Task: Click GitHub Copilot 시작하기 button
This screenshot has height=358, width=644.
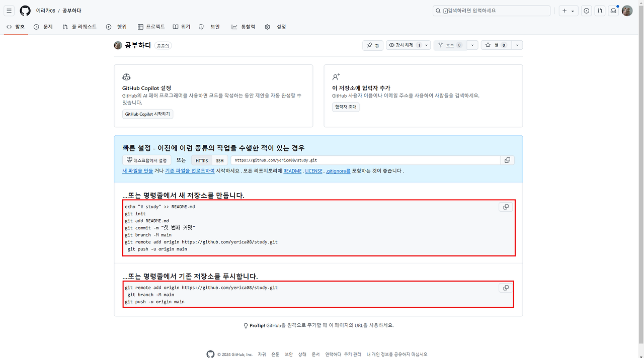Action: [x=147, y=114]
